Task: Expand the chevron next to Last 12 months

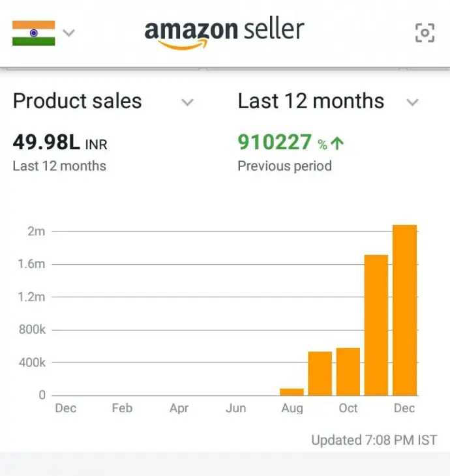Action: [413, 102]
